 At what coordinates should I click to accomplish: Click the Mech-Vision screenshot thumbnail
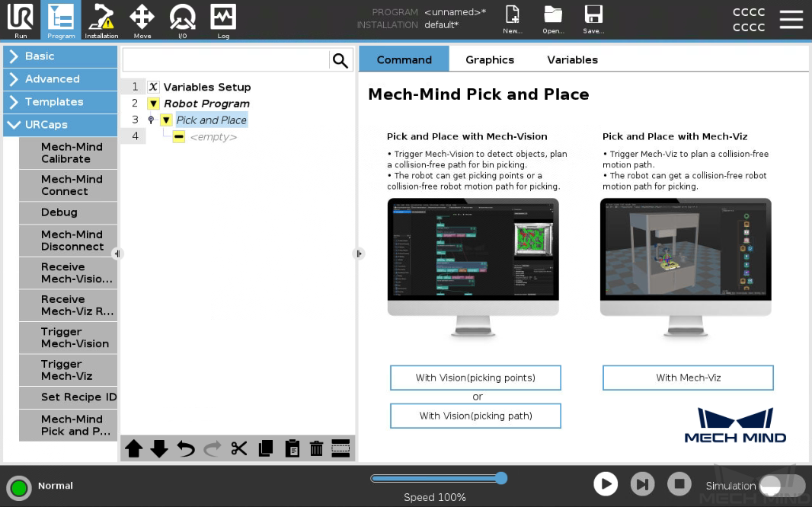pos(473,266)
